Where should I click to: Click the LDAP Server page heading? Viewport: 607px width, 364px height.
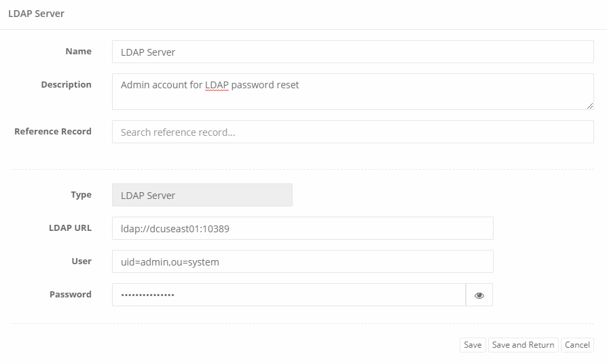pyautogui.click(x=36, y=14)
